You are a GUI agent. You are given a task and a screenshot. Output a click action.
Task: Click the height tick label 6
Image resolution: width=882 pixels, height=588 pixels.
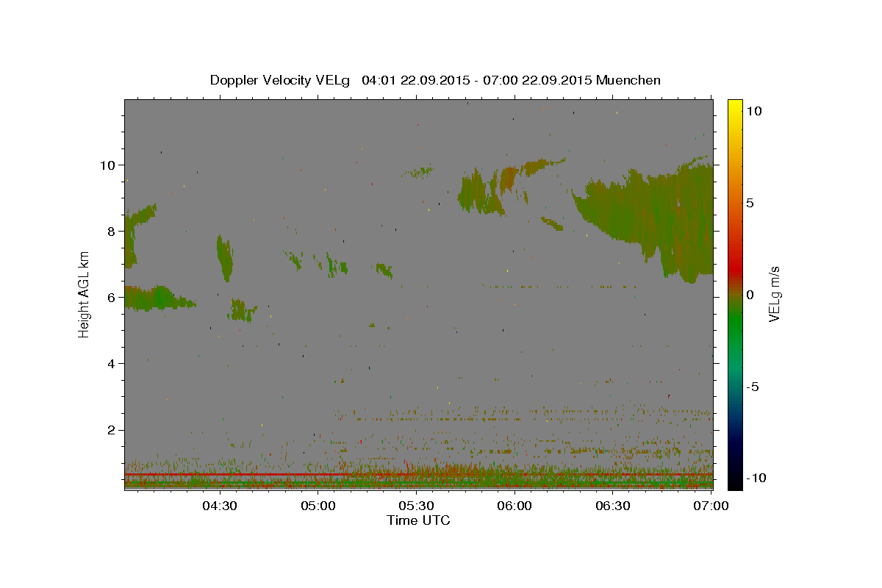click(x=112, y=297)
